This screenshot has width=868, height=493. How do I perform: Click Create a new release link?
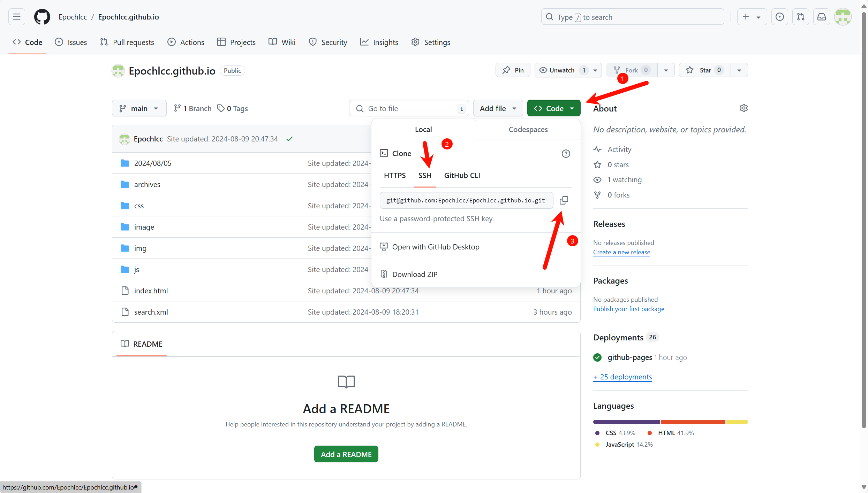(621, 252)
